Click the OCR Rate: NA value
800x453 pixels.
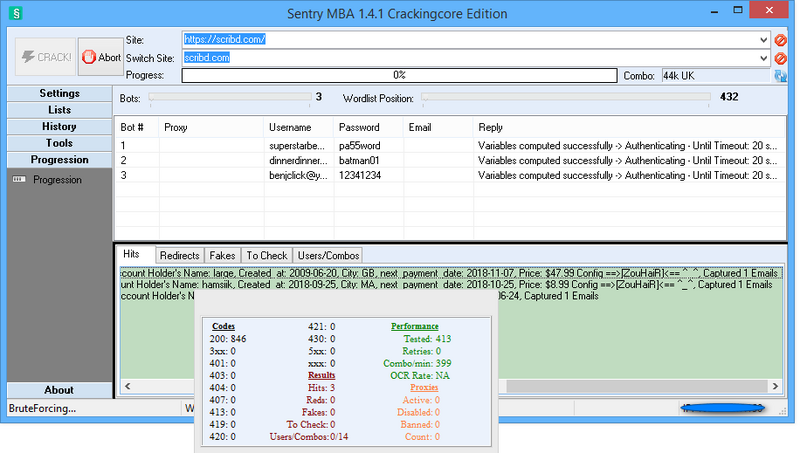coord(420,375)
